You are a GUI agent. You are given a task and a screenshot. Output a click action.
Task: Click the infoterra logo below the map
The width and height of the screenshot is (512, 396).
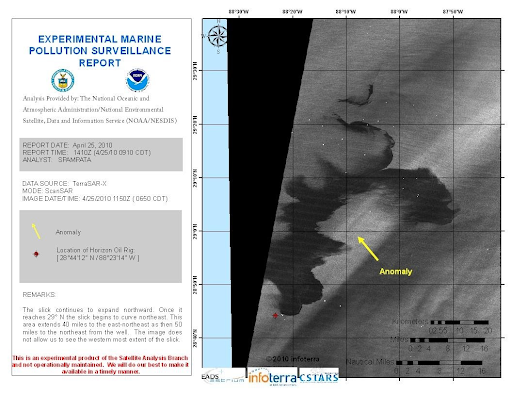click(272, 377)
